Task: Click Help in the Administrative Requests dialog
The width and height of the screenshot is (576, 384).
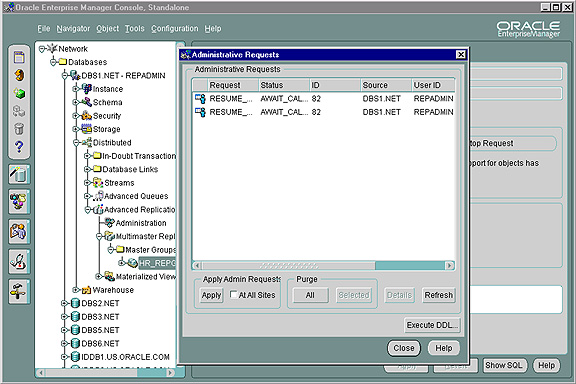Action: pos(444,348)
